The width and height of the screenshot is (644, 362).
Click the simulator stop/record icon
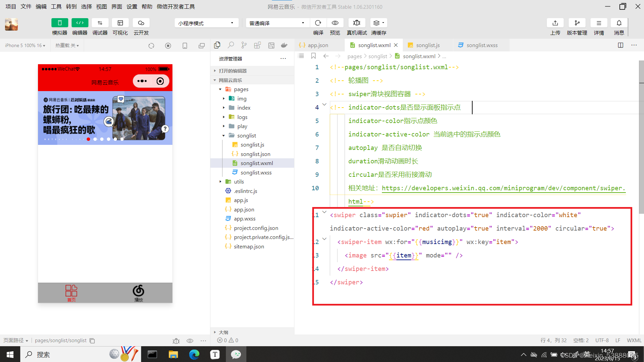pyautogui.click(x=168, y=45)
